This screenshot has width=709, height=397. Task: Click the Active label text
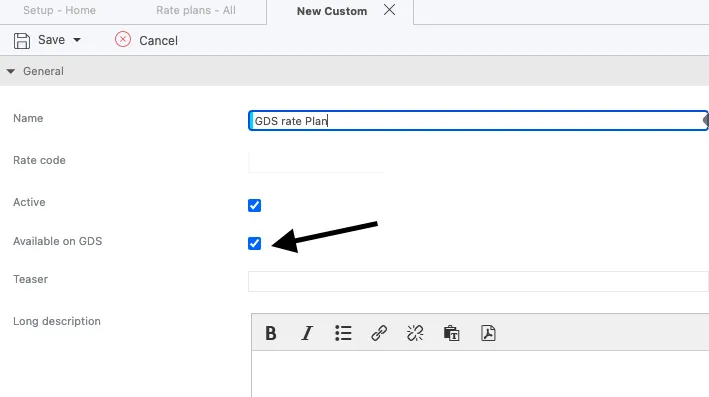[x=29, y=202]
